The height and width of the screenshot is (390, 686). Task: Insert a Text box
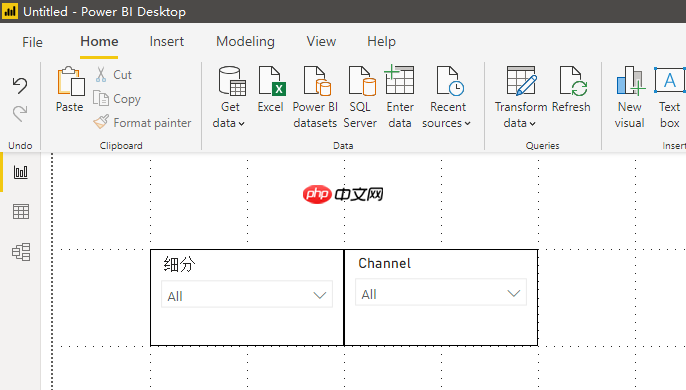click(x=669, y=97)
